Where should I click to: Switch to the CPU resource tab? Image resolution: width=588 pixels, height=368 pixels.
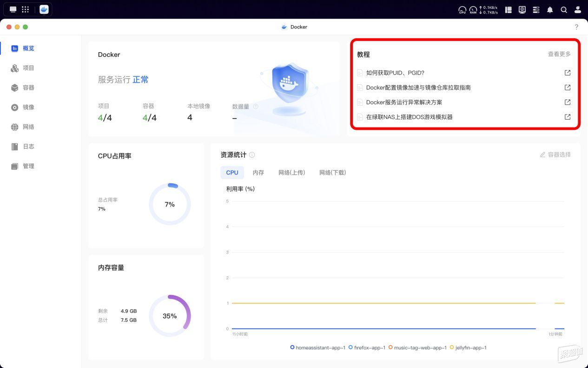point(232,173)
